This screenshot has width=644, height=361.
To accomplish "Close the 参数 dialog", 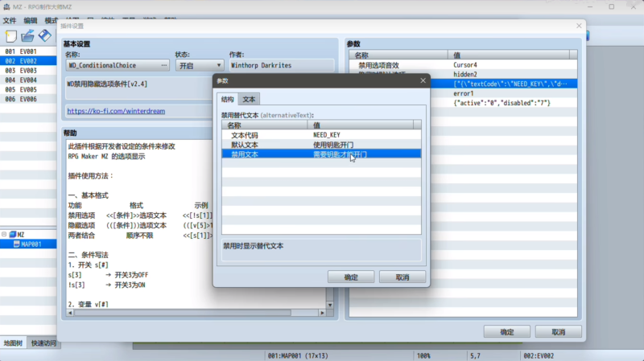I will 423,81.
